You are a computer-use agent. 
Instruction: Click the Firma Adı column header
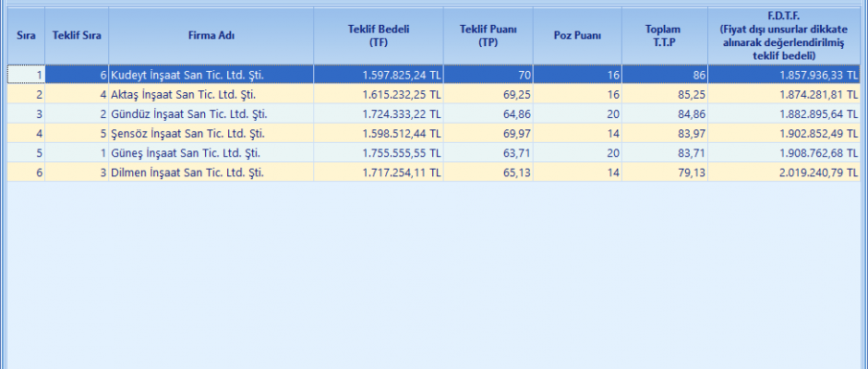click(x=210, y=36)
